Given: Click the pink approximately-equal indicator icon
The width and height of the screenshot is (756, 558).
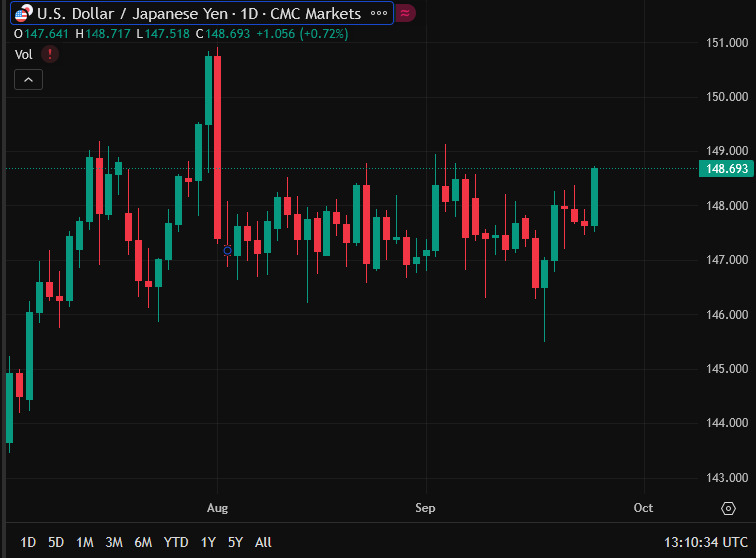Looking at the screenshot, I should click(x=405, y=14).
